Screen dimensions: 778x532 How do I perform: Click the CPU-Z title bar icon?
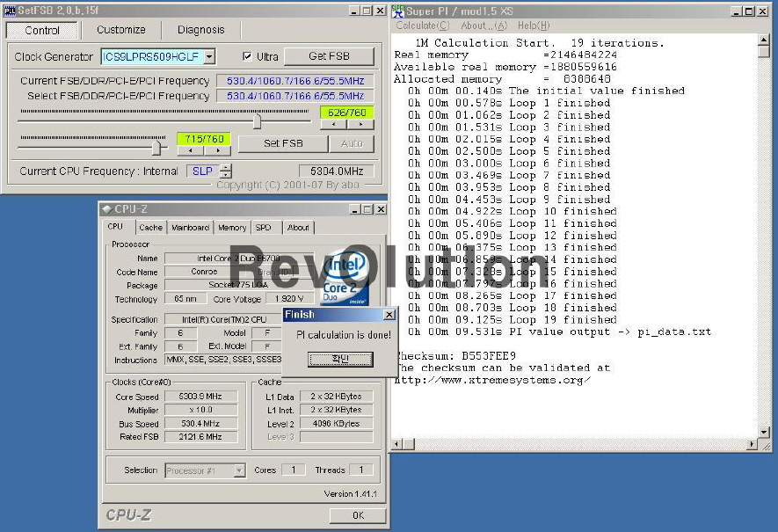point(106,209)
